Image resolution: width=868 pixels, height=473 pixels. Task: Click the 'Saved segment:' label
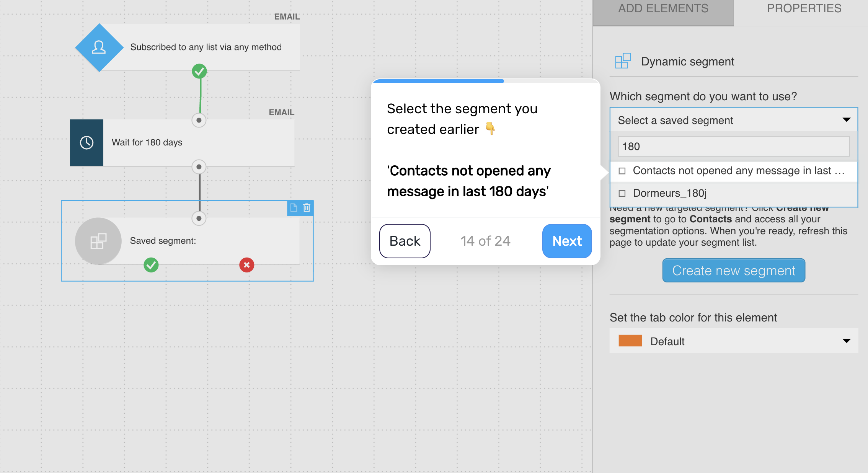tap(163, 241)
